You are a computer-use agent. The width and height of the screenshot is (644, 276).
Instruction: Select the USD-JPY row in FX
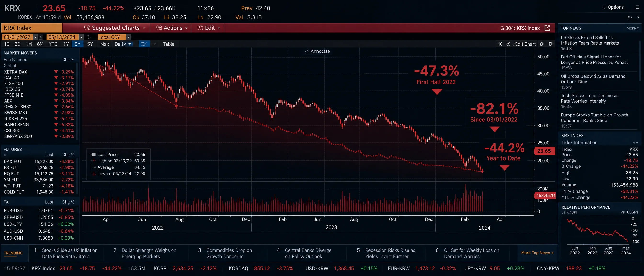point(39,224)
